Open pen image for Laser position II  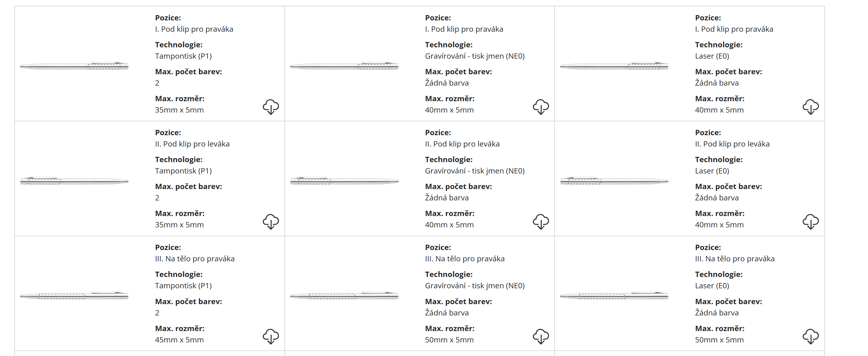pyautogui.click(x=614, y=181)
